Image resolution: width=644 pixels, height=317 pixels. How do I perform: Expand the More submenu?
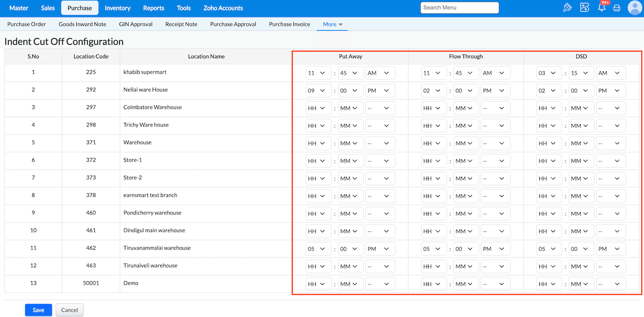tap(332, 24)
